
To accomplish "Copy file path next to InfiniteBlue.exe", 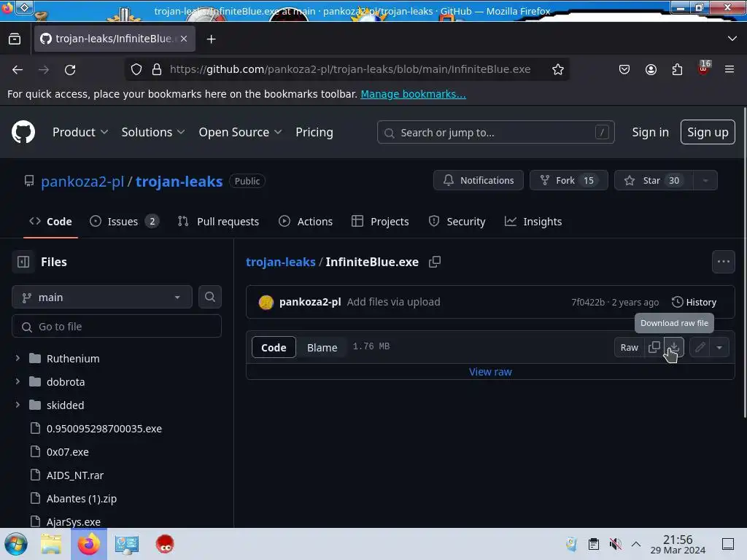I will (x=435, y=262).
